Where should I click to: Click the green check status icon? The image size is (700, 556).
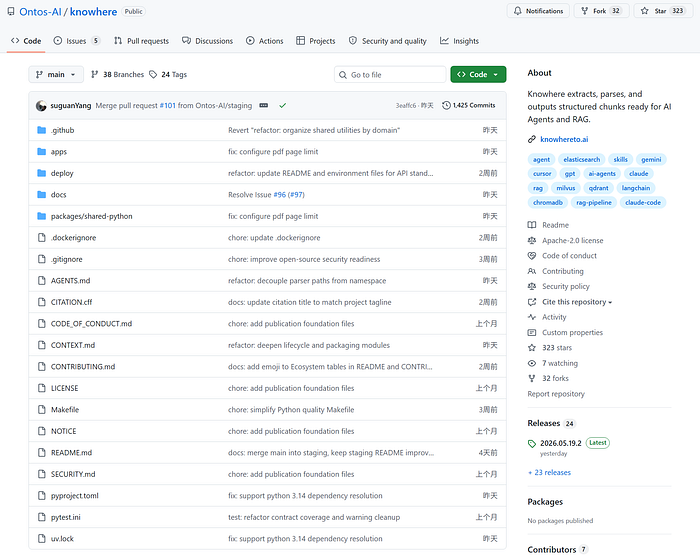(283, 105)
